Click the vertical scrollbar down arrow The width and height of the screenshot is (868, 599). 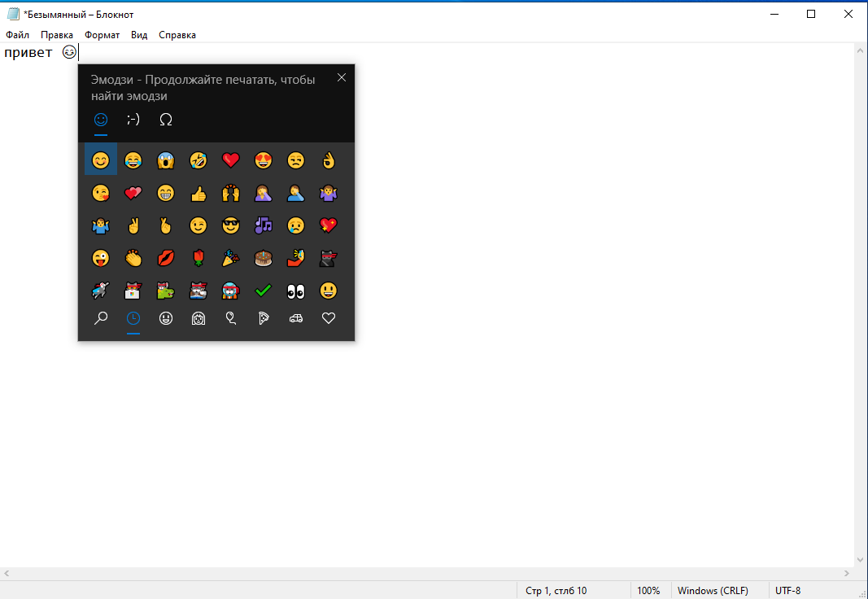tap(860, 561)
